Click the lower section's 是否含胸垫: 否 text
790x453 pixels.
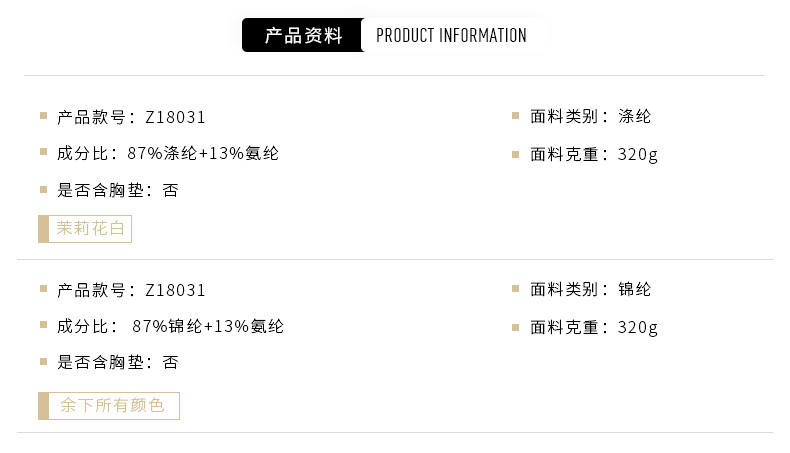pos(118,362)
